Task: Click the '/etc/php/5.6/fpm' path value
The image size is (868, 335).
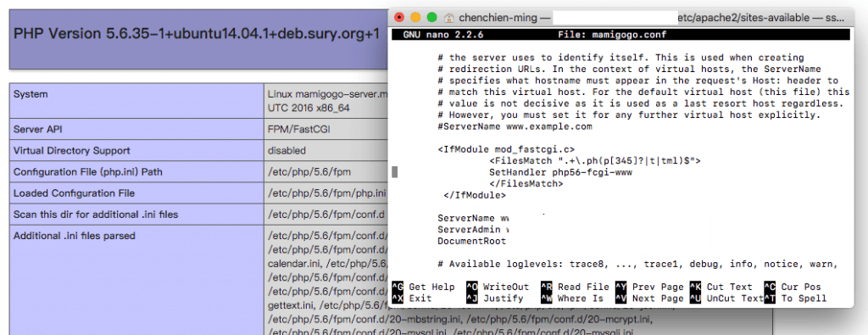Action: point(309,172)
